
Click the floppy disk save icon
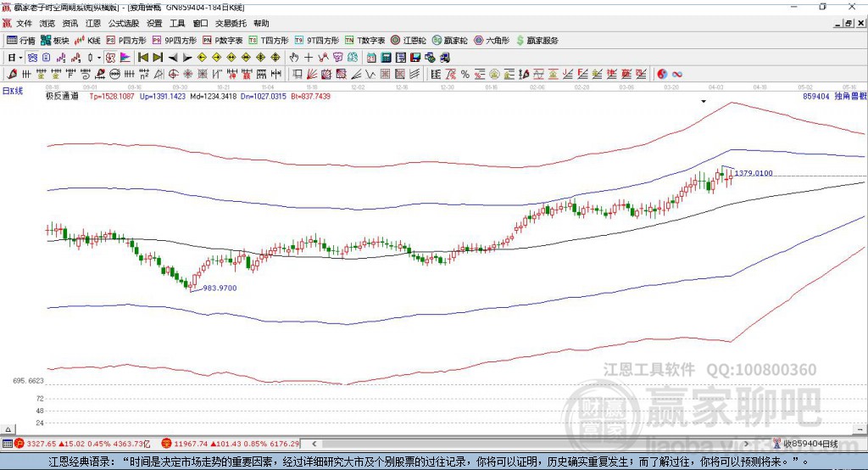(415, 58)
